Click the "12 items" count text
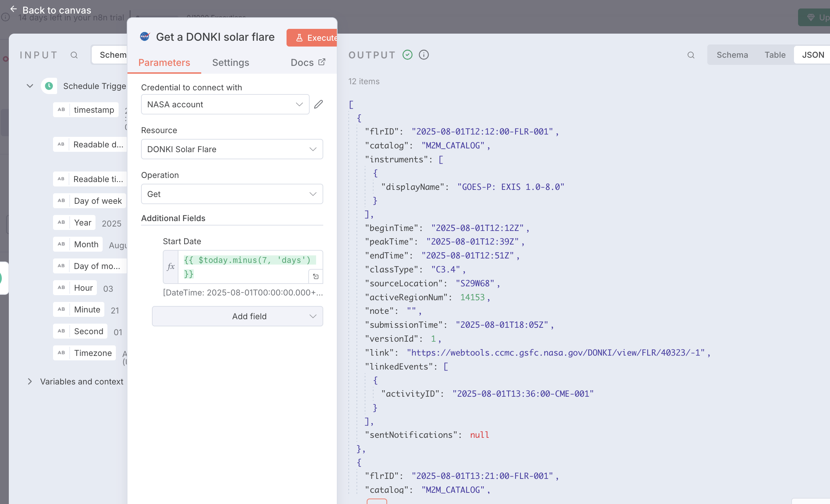This screenshot has width=830, height=504. (x=364, y=81)
